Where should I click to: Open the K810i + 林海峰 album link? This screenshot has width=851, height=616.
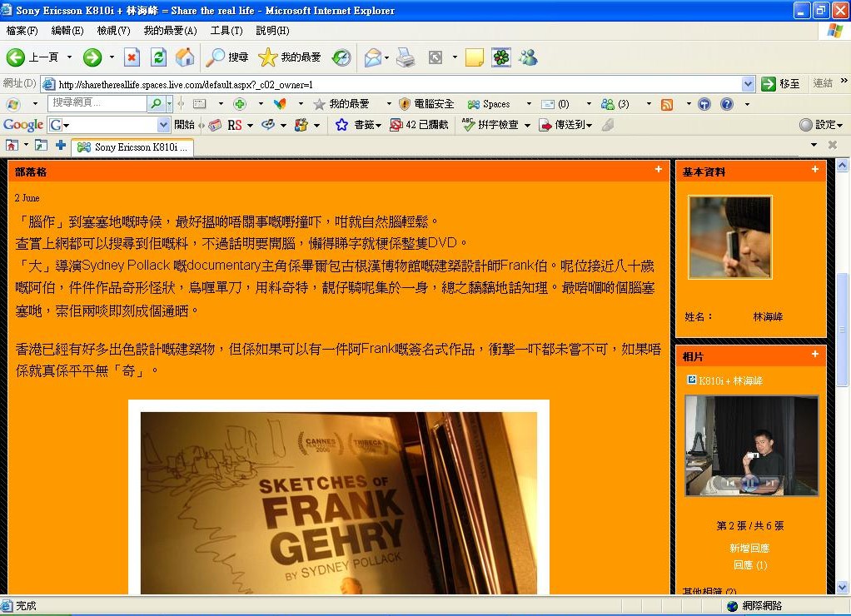click(x=730, y=380)
